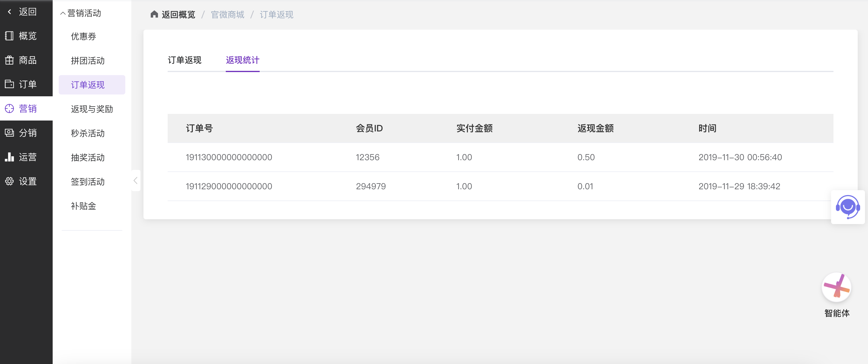
Task: Switch to the 订单返现 tab
Action: (x=184, y=60)
